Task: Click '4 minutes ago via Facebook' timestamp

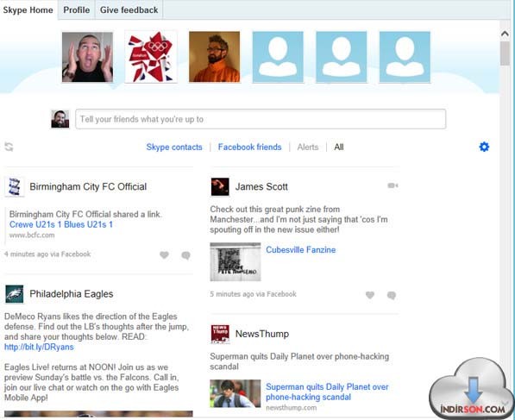Action: tap(47, 254)
